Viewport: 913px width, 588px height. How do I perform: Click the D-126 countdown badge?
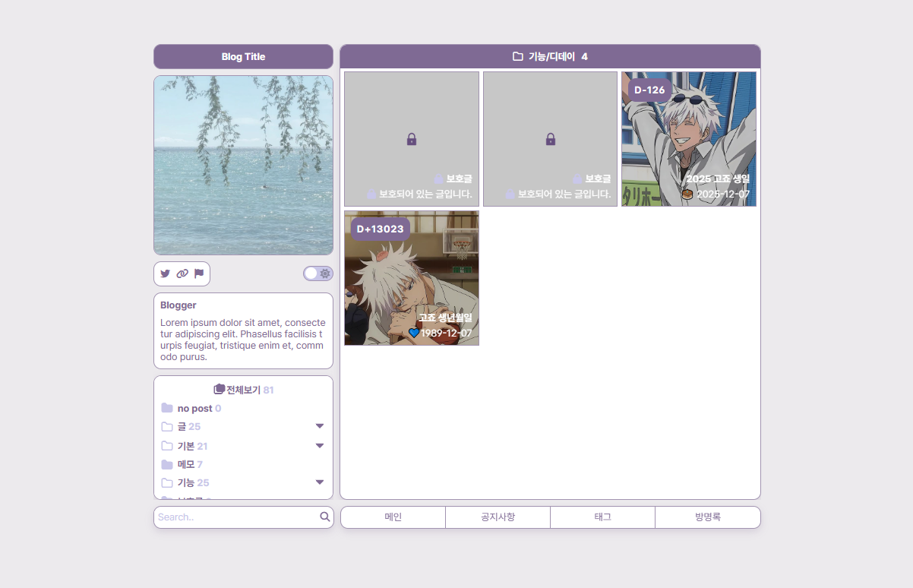tap(649, 90)
